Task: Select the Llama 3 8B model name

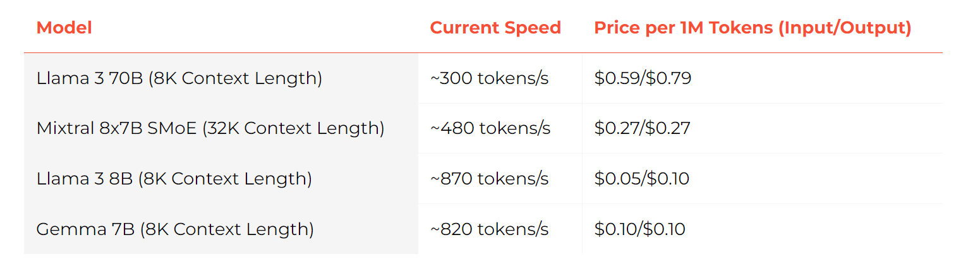Action: [84, 179]
